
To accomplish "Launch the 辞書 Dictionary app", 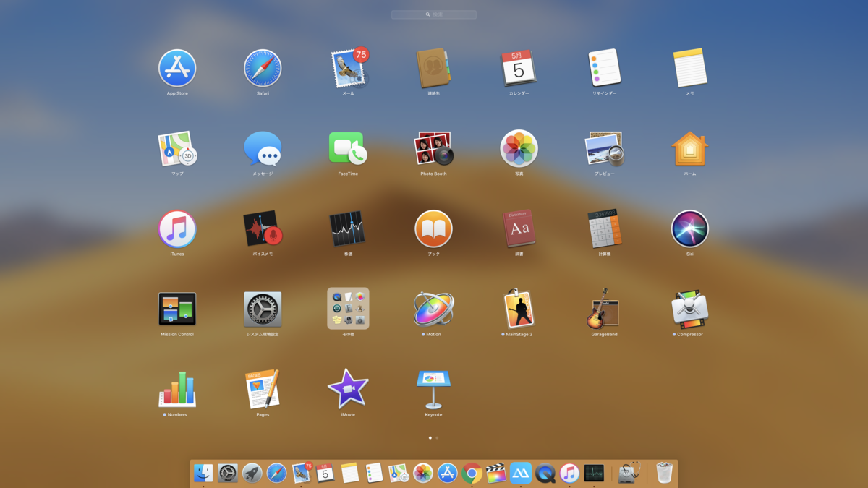I will click(x=519, y=228).
